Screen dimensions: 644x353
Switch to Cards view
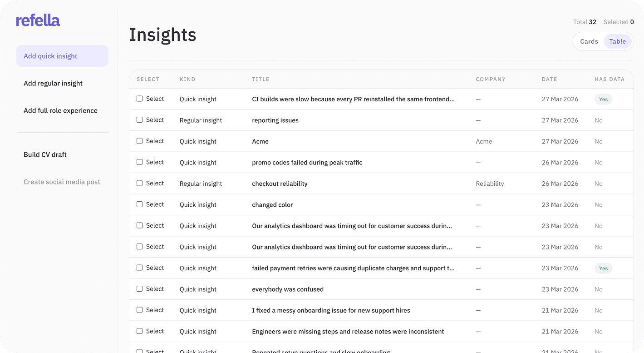coord(589,41)
